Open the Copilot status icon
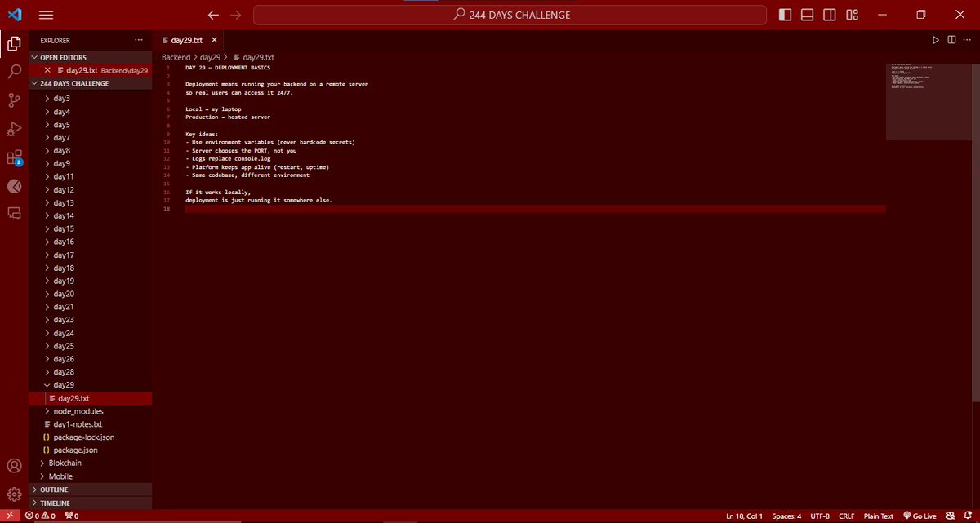This screenshot has width=980, height=523. 951,516
